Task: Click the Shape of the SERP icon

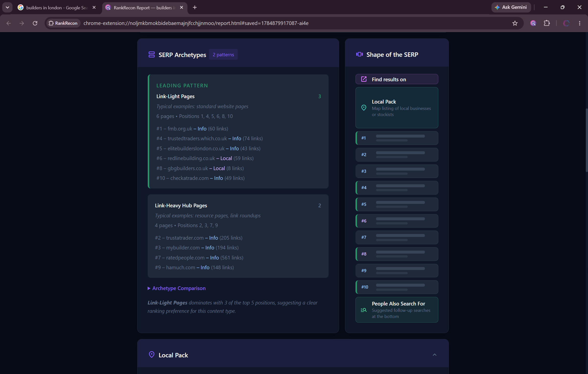Action: pos(359,54)
